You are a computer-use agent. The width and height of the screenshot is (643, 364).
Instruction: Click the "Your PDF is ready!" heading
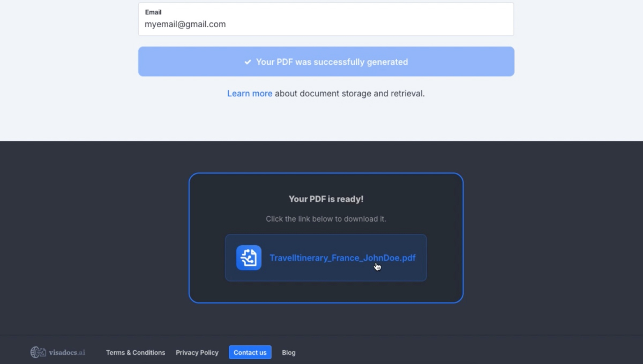click(x=326, y=199)
